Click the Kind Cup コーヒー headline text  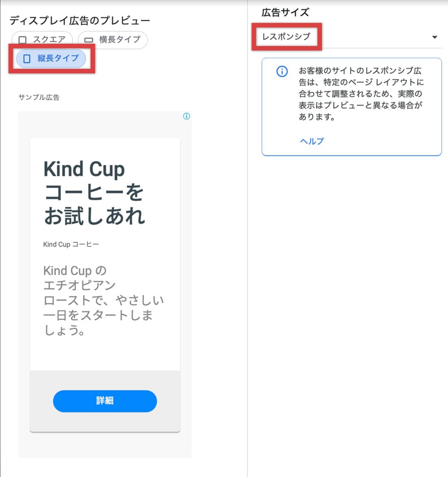tap(95, 193)
